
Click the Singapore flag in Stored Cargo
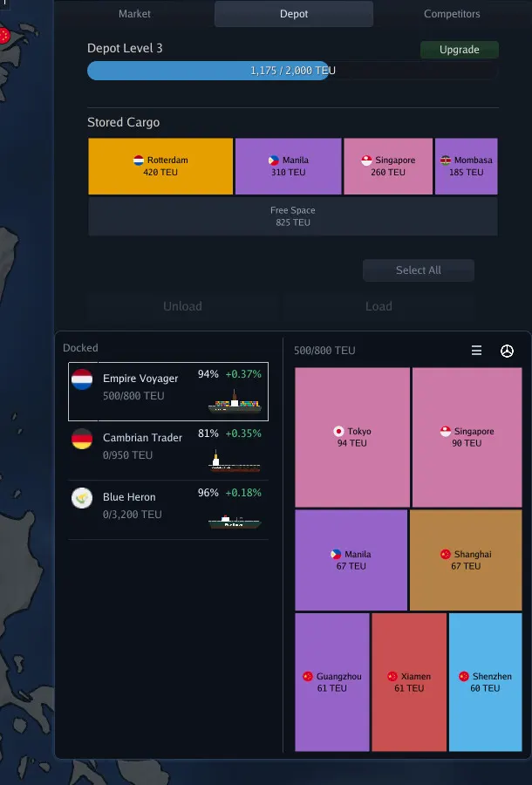click(367, 160)
